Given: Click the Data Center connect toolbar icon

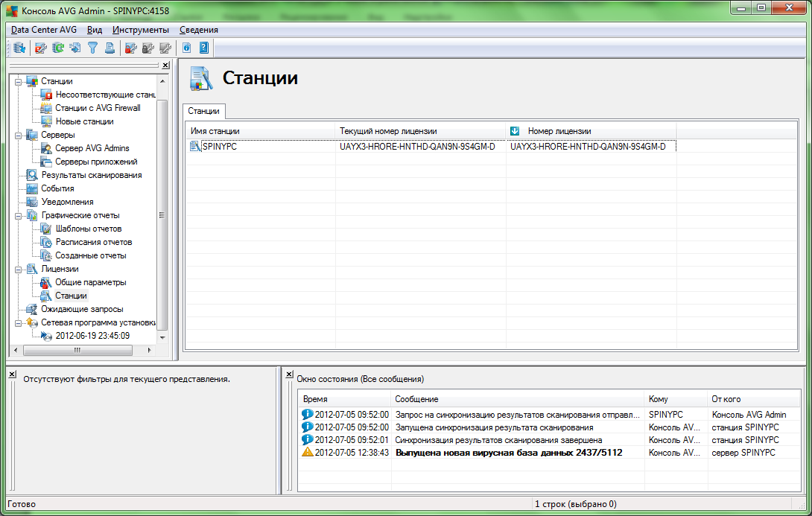Looking at the screenshot, I should click(19, 48).
